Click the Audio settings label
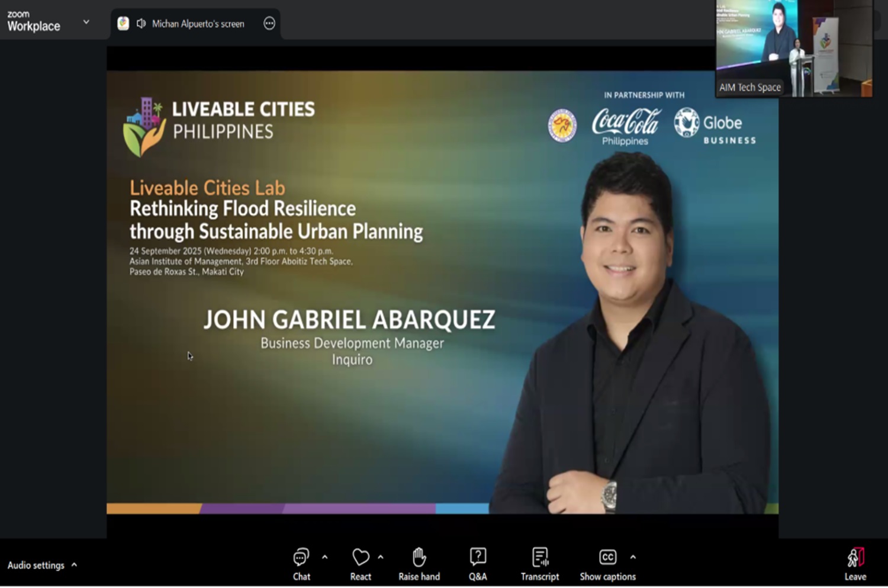888x588 pixels. point(36,565)
